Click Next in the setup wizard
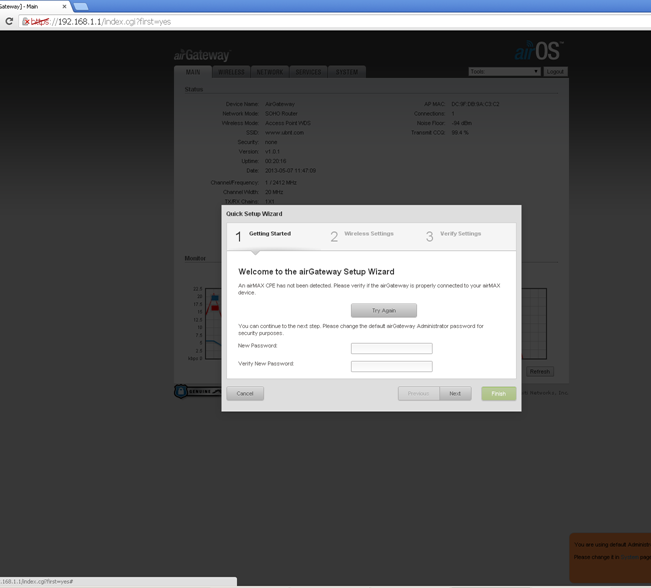Viewport: 651px width, 588px height. pos(455,393)
